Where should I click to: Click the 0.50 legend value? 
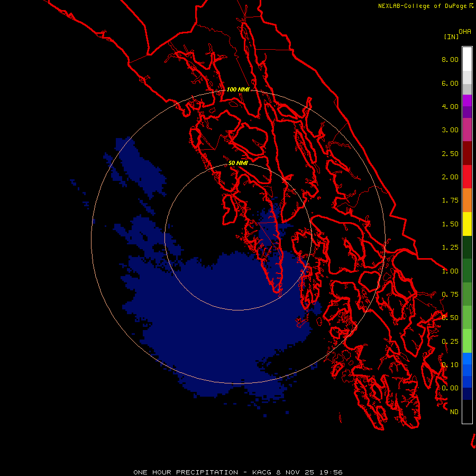[x=450, y=318]
